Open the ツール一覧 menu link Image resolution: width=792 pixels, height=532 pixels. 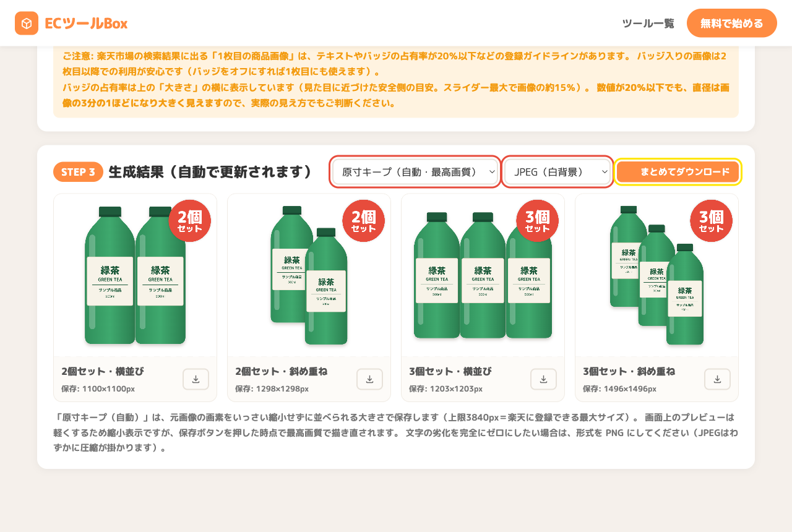click(x=648, y=24)
